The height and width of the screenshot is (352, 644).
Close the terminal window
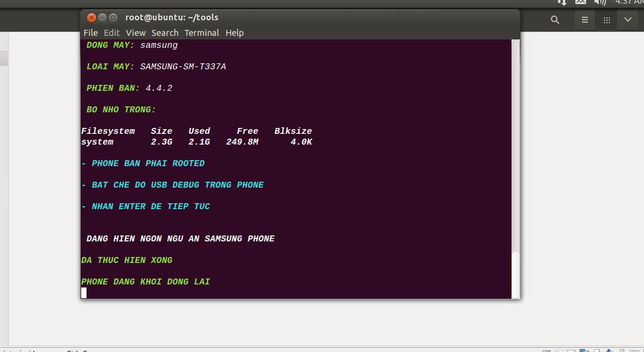click(91, 18)
